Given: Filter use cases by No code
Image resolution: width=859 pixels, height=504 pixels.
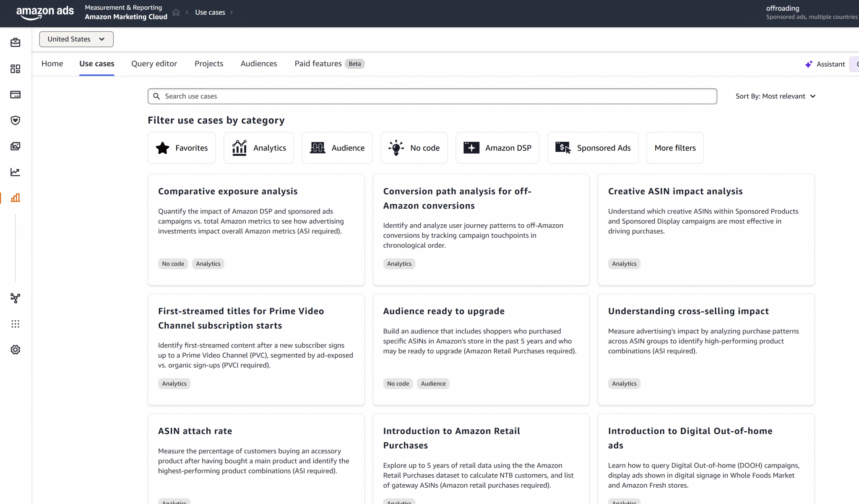Looking at the screenshot, I should pos(414,148).
